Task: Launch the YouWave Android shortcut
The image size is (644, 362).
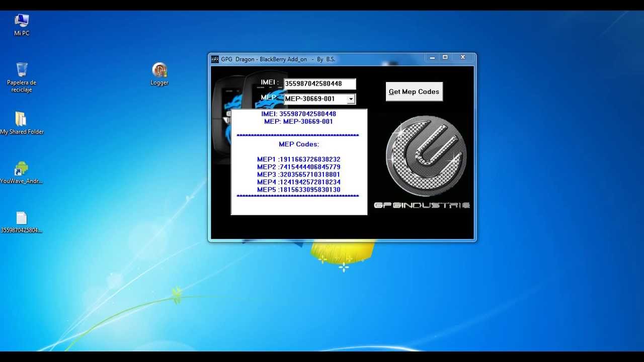Action: 22,172
